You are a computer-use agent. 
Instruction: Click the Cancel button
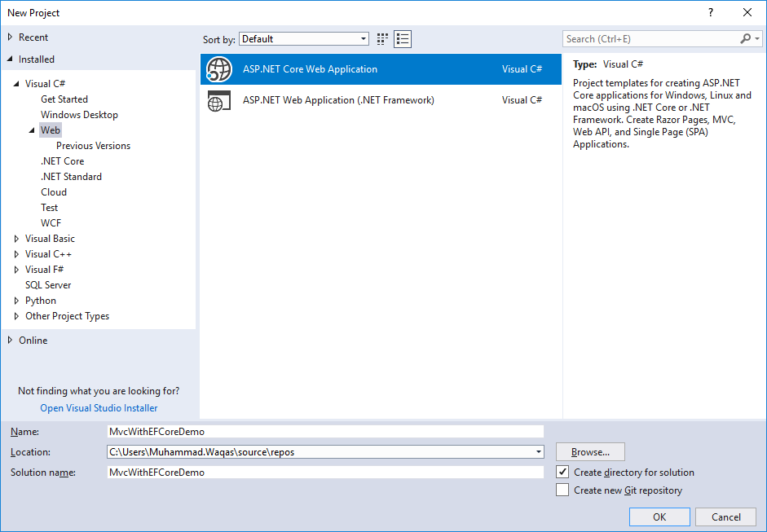[726, 517]
